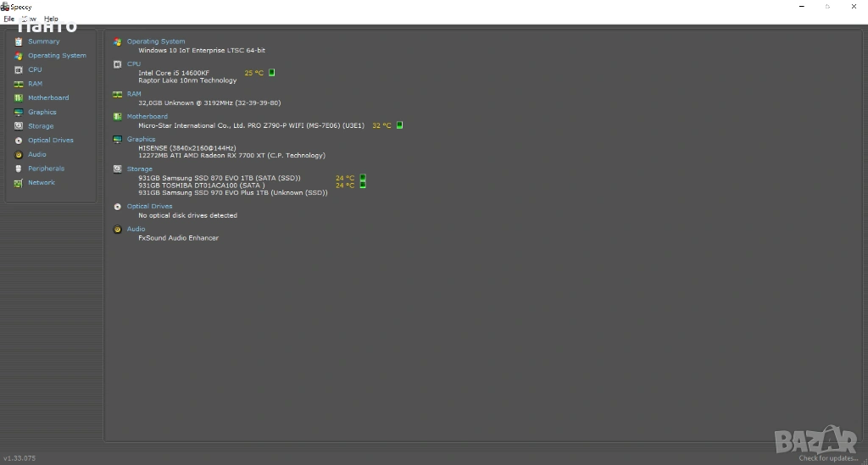Screen dimensions: 868x465
Task: Click FxSound Audio Enhancer text
Action: (x=178, y=238)
